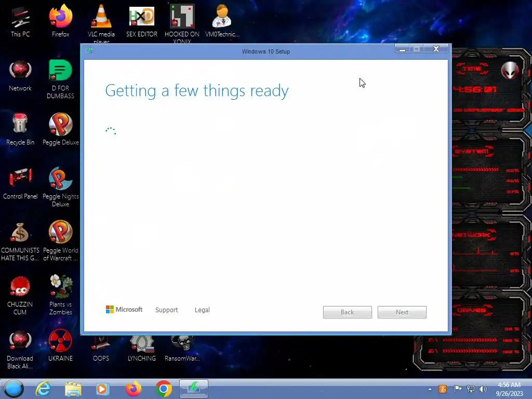Click the Back button in Setup

tap(348, 312)
